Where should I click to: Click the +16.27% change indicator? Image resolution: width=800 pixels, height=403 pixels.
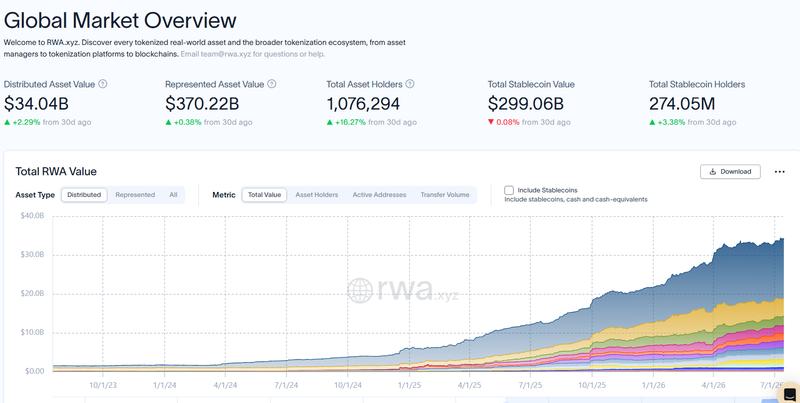[x=346, y=122]
